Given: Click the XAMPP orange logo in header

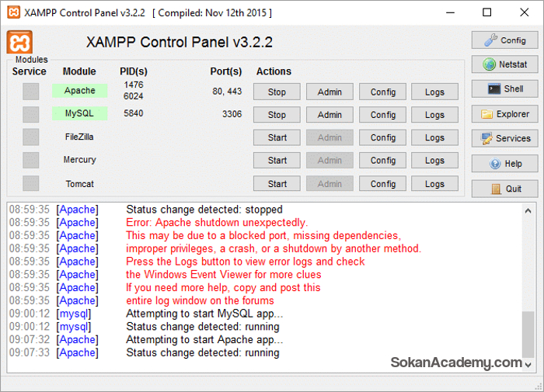Looking at the screenshot, I should pos(19,42).
